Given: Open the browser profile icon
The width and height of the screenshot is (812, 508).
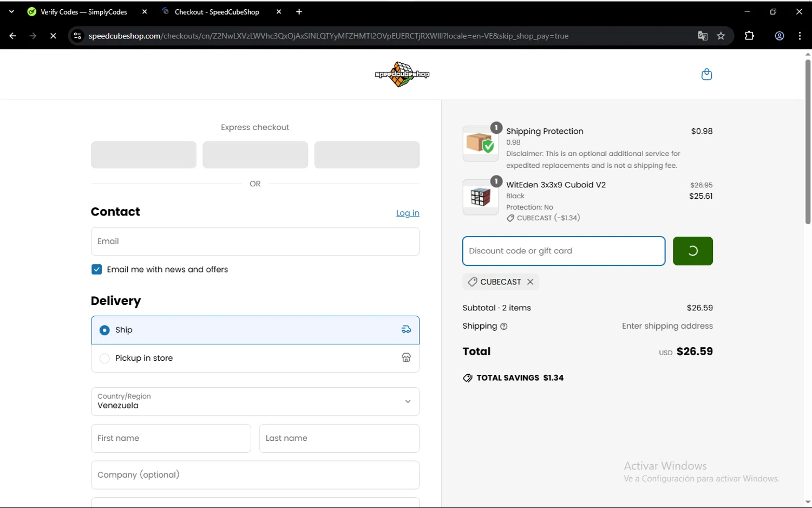Looking at the screenshot, I should coord(780,36).
